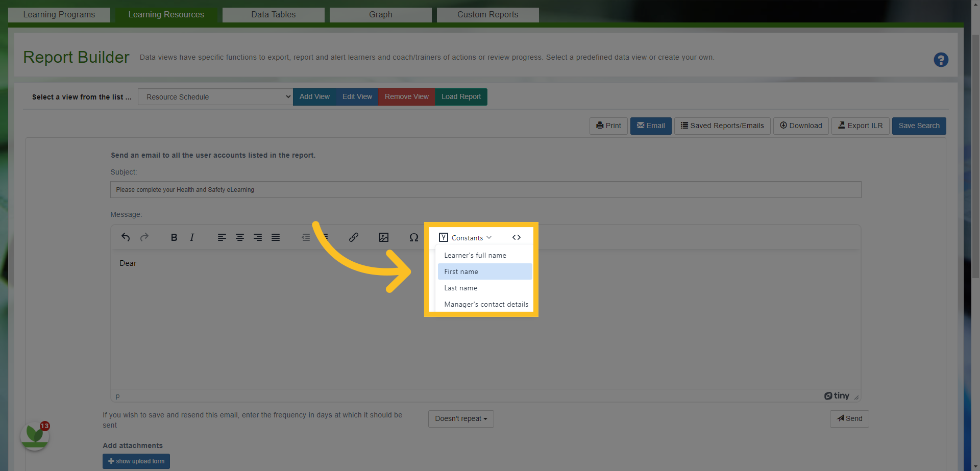Click the Add View button
The image size is (980, 471).
(x=314, y=97)
